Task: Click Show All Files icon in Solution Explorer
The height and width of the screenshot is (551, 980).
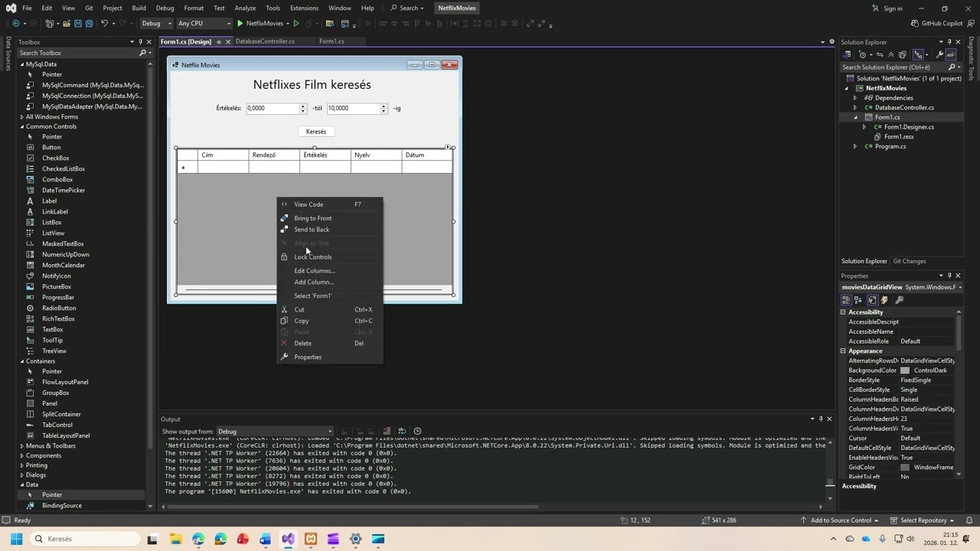Action: [903, 54]
